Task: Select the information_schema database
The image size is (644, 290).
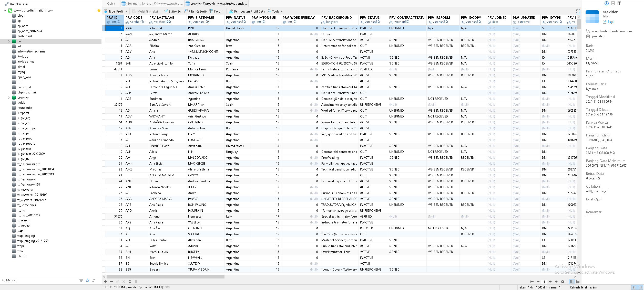Action: pyautogui.click(x=31, y=51)
